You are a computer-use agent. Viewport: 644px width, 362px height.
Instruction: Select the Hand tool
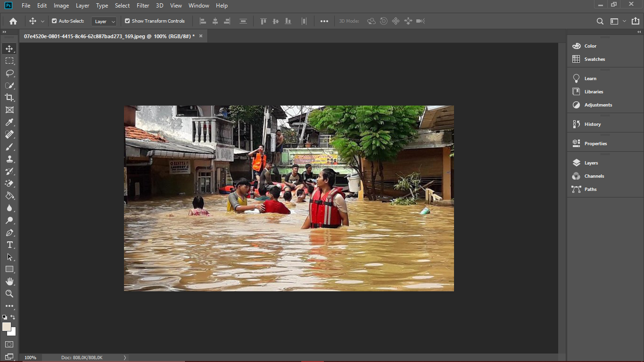pos(9,281)
